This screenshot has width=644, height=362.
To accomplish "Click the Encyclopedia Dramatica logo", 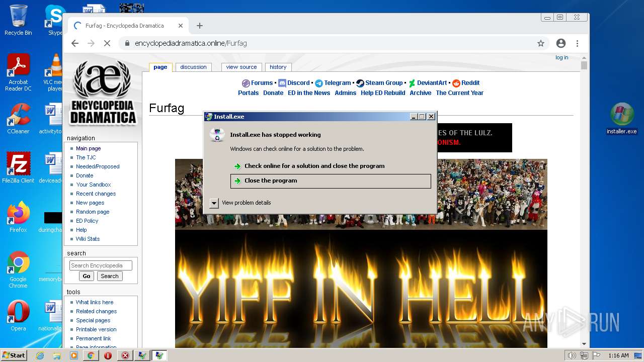I will (x=103, y=92).
